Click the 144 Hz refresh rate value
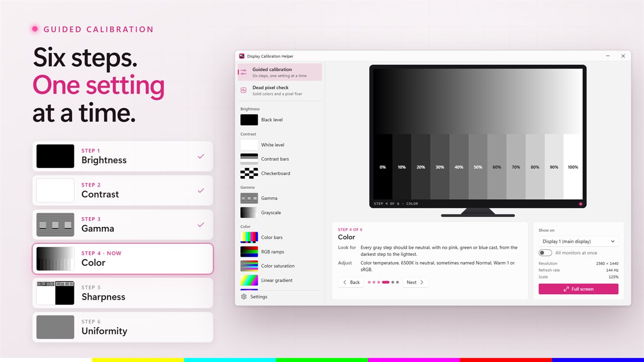Screen dimensions: 644x362 point(612,270)
